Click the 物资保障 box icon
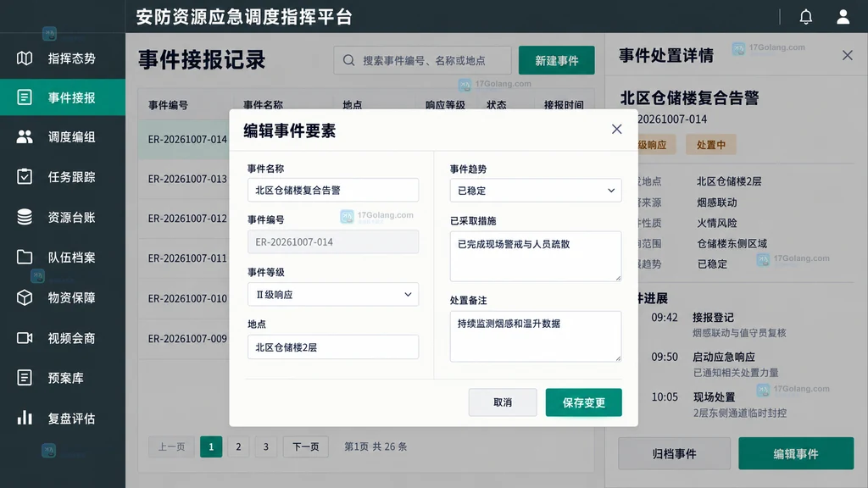Image resolution: width=868 pixels, height=488 pixels. tap(25, 297)
